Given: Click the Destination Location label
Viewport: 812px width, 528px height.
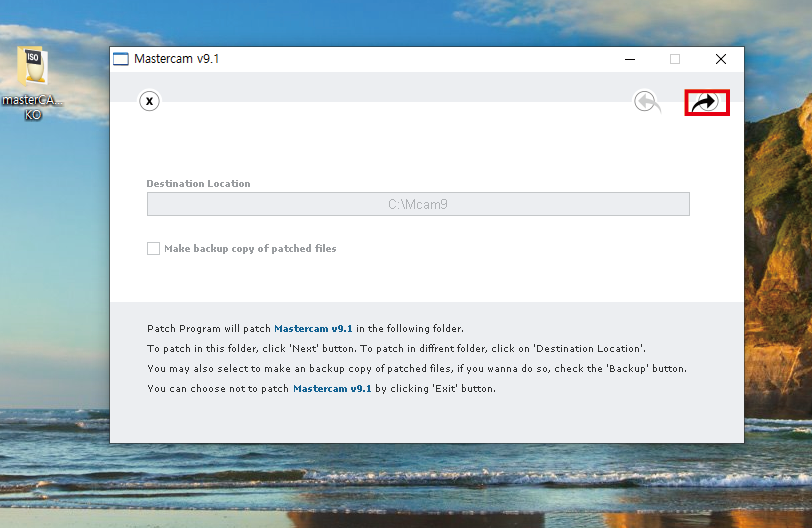Looking at the screenshot, I should (x=198, y=184).
